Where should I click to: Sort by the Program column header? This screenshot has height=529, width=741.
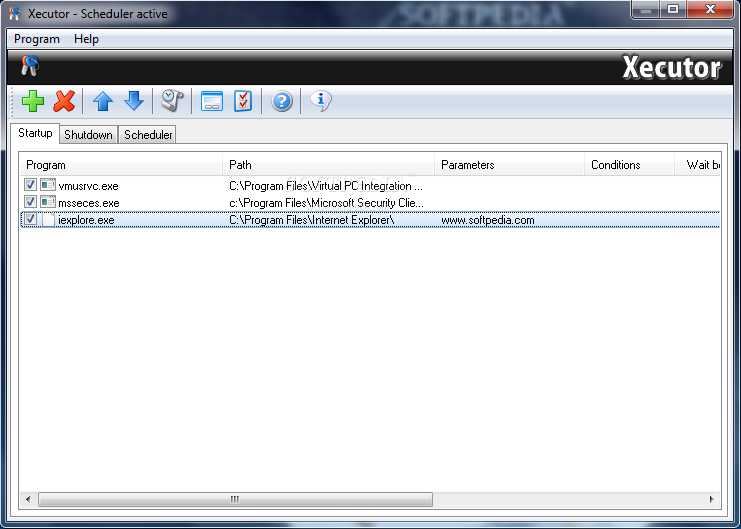click(x=121, y=165)
